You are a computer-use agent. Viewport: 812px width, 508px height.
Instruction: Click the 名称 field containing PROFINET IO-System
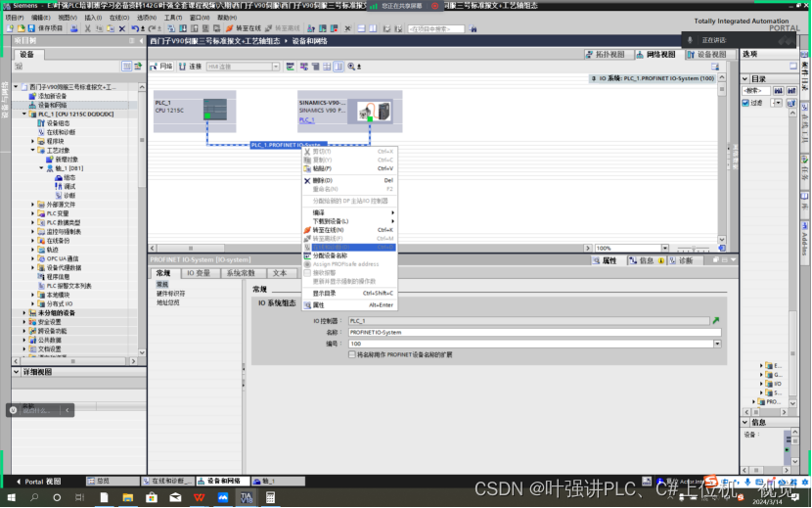(534, 332)
